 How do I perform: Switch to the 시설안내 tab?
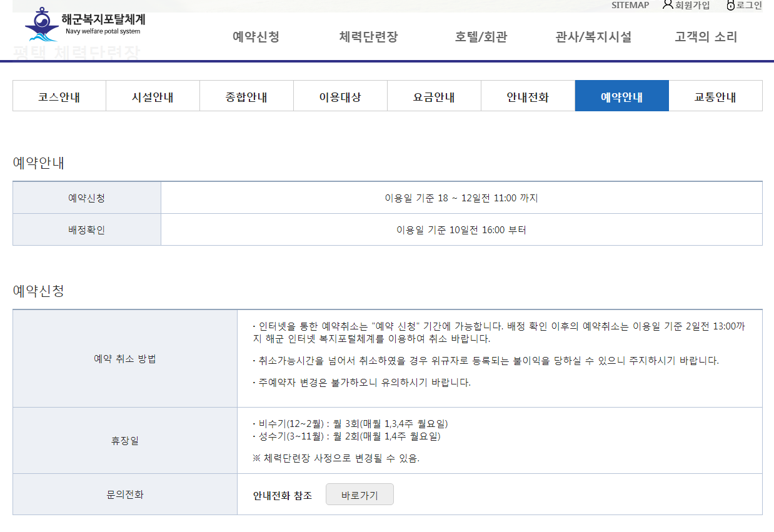(x=153, y=95)
